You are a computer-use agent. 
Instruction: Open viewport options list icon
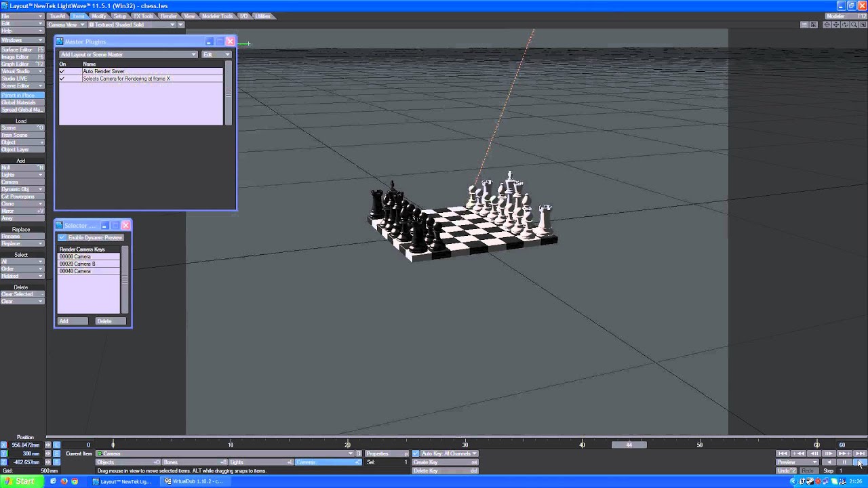pos(804,24)
